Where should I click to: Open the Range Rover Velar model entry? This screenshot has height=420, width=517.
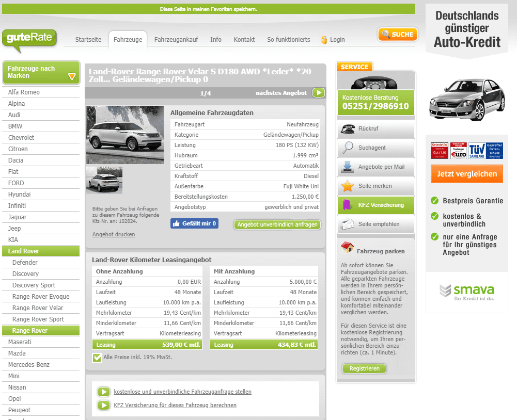41,308
